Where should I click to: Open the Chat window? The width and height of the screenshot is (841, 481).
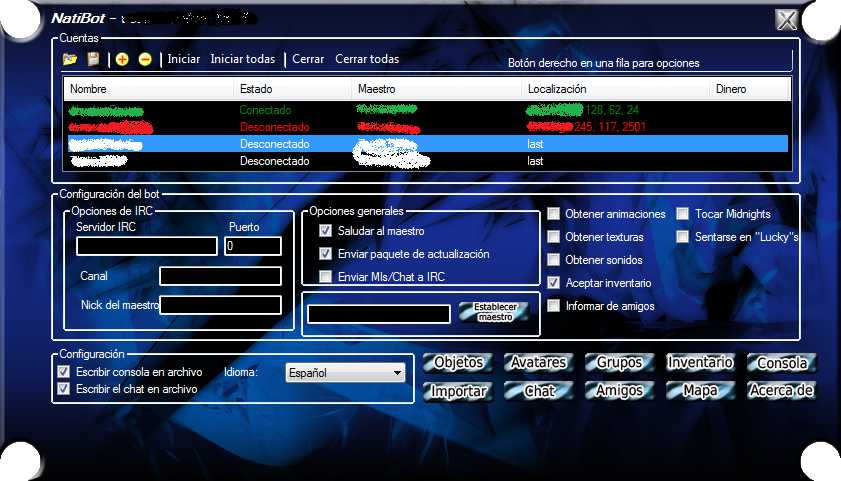(x=538, y=391)
